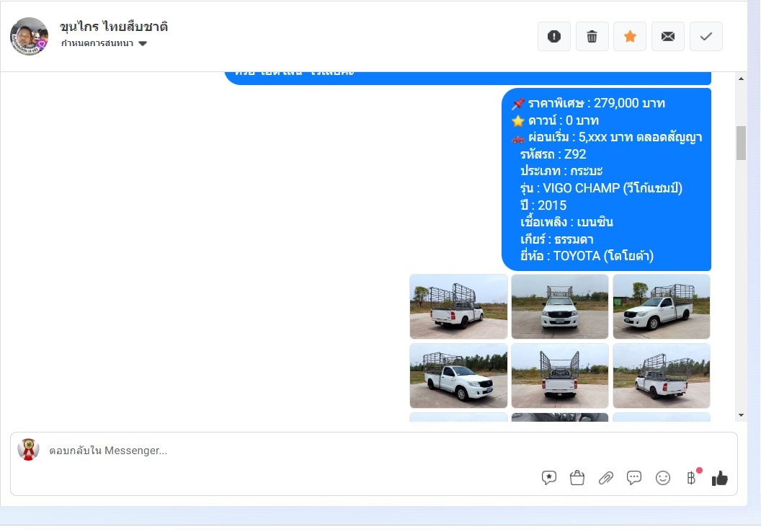Viewport: 761px width, 532px height.
Task: Click the line รุ่น : VIGO CHAMP
Action: pyautogui.click(x=601, y=188)
